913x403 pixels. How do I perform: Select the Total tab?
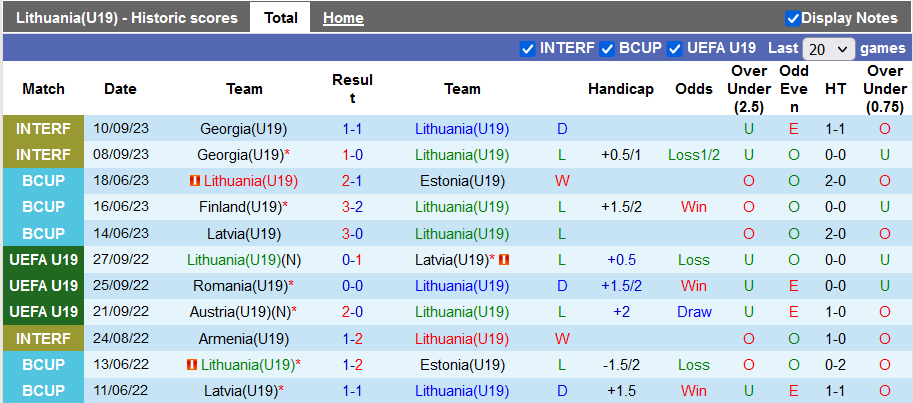[281, 18]
